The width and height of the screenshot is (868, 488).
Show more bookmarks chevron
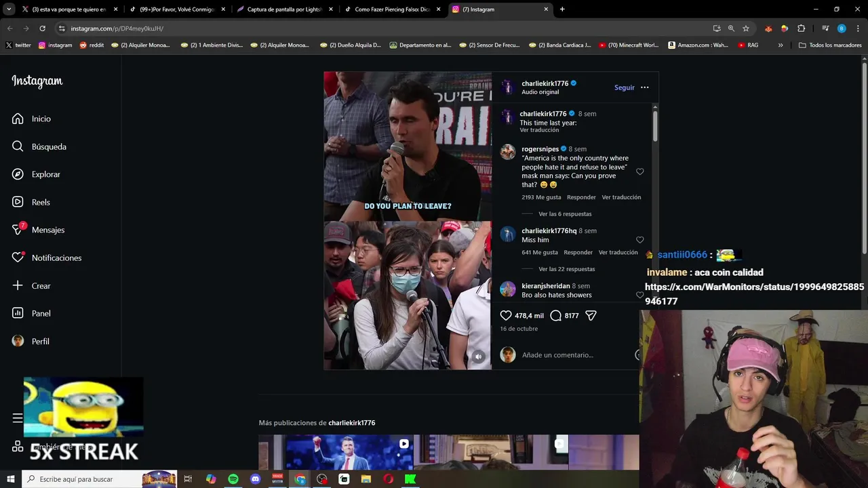[781, 45]
